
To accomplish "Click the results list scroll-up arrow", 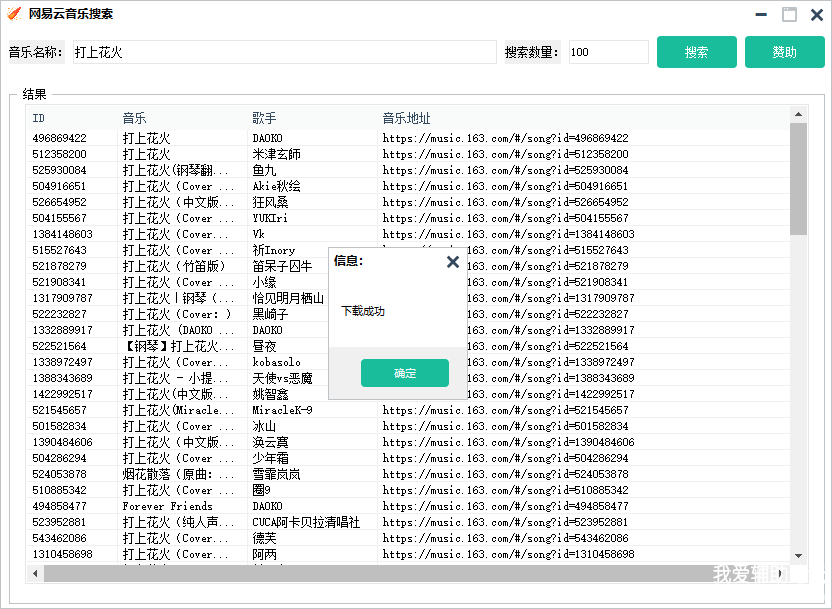I will (x=798, y=114).
